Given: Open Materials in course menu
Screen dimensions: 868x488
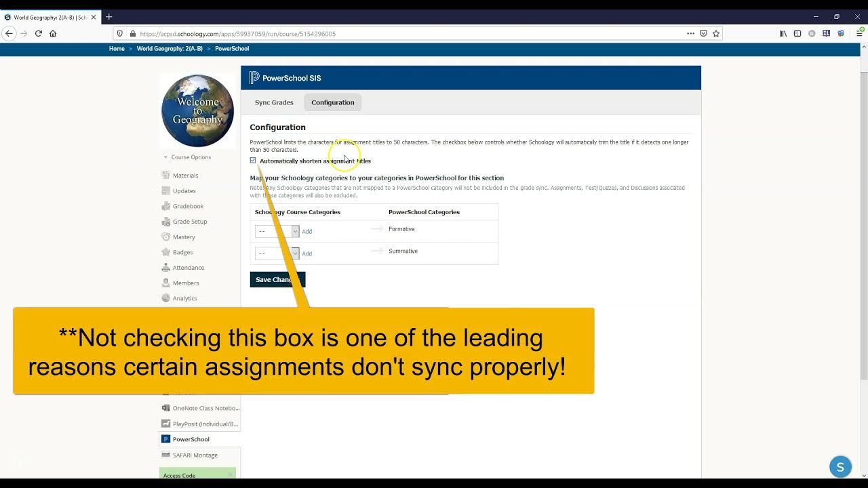Looking at the screenshot, I should [186, 176].
